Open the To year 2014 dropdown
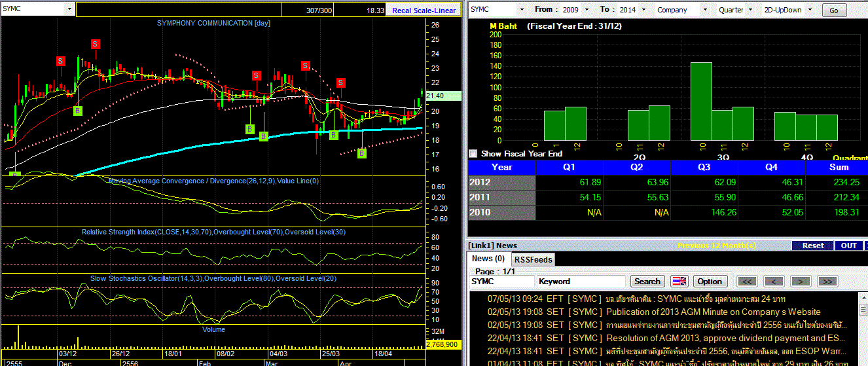 point(643,10)
